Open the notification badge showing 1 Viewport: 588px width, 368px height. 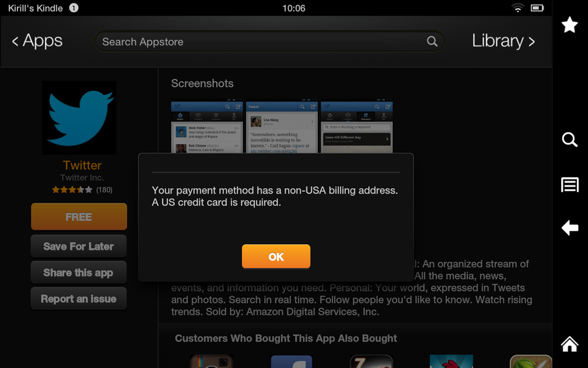74,8
